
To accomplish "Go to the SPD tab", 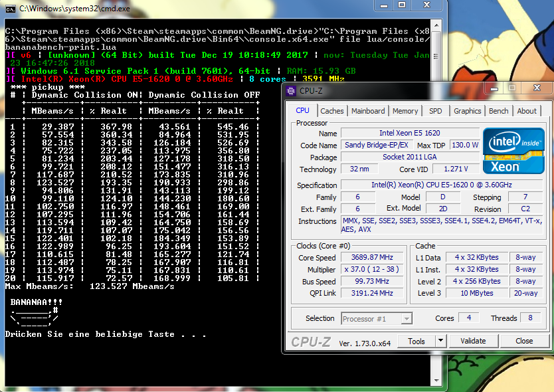I will point(435,111).
